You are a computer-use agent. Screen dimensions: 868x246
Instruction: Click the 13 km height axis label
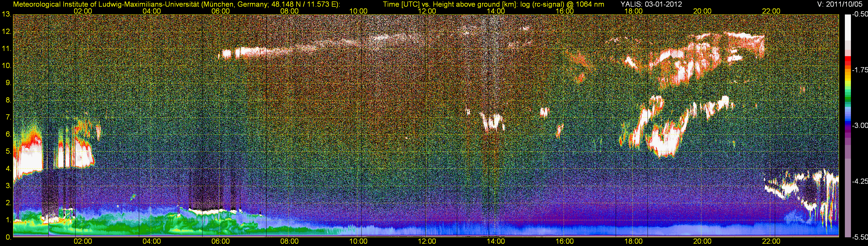coord(6,14)
